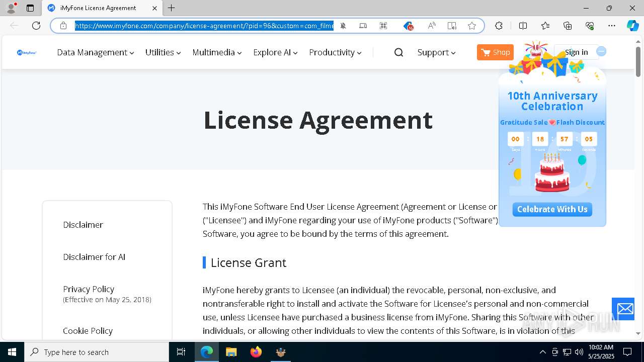View site information lock icon
This screenshot has height=362, width=644.
[x=63, y=26]
